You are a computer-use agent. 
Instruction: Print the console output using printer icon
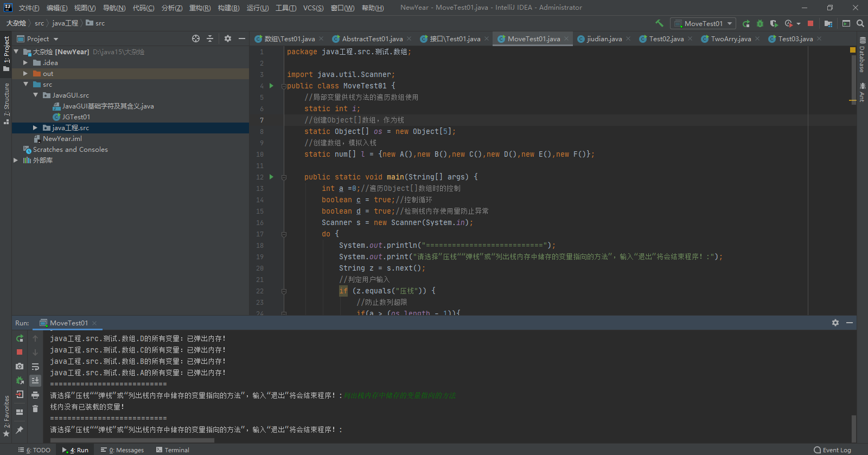(x=35, y=395)
